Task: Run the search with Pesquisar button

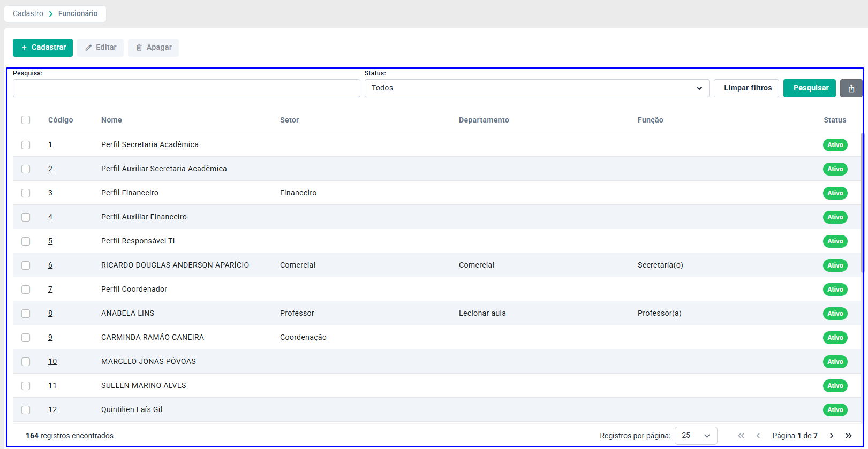Action: coord(810,88)
